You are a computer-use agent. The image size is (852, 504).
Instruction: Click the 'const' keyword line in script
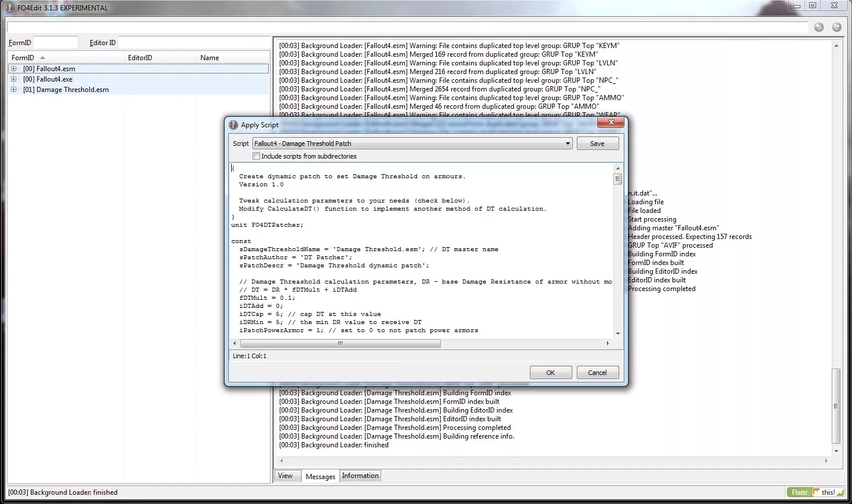pos(241,241)
